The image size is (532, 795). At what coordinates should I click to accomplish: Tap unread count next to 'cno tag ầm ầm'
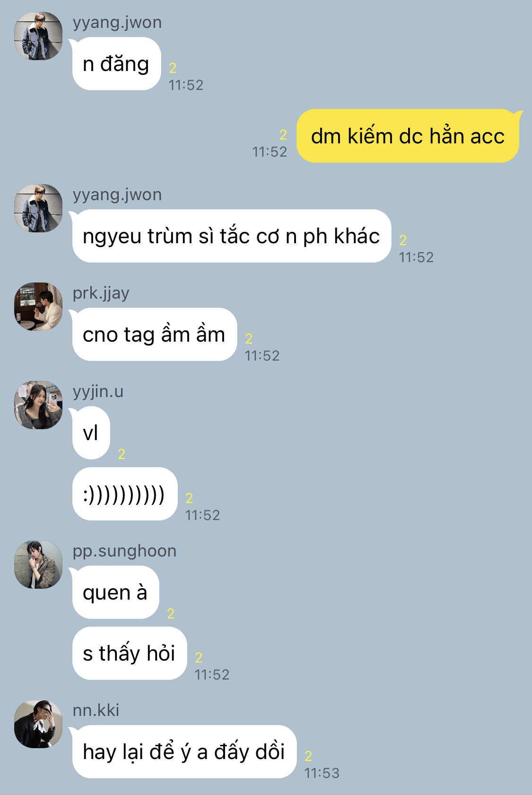[249, 339]
